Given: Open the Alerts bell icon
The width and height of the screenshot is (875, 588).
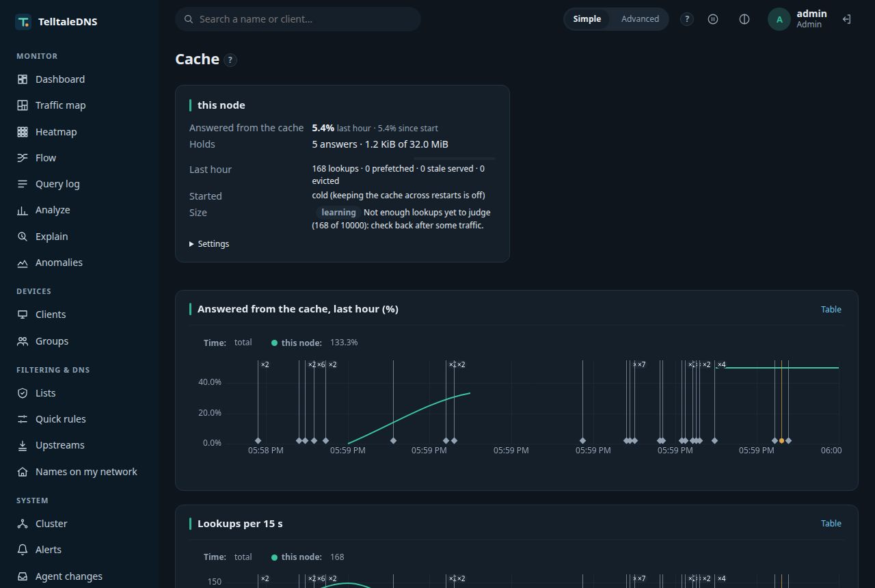Looking at the screenshot, I should pos(23,550).
